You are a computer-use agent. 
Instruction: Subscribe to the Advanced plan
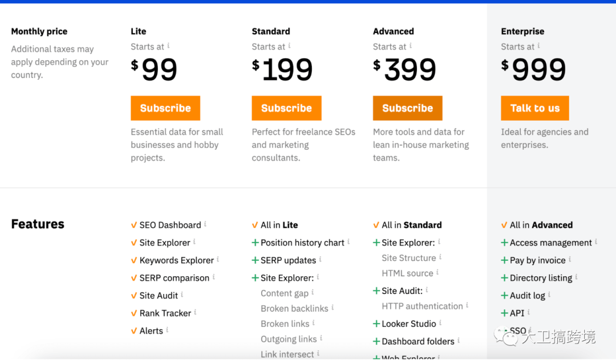click(407, 108)
